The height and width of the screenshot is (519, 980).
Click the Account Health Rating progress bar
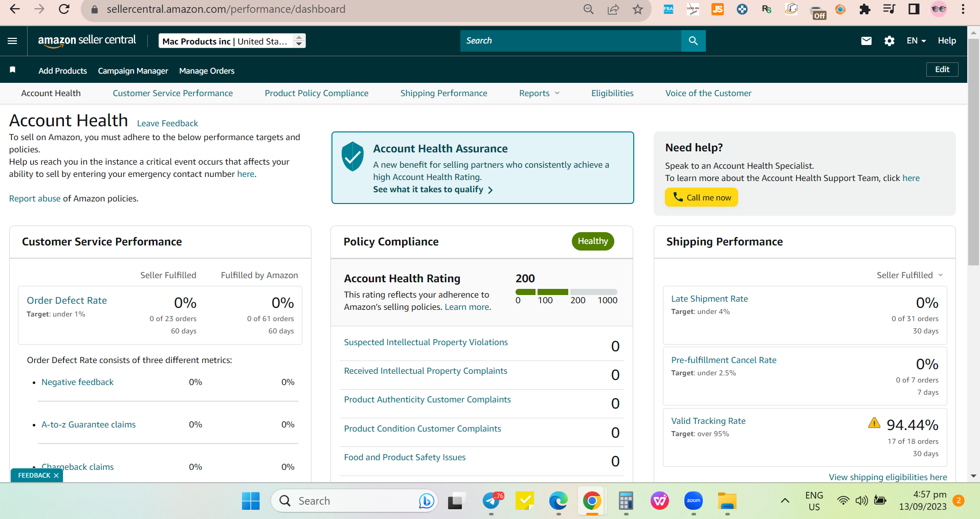tap(566, 292)
